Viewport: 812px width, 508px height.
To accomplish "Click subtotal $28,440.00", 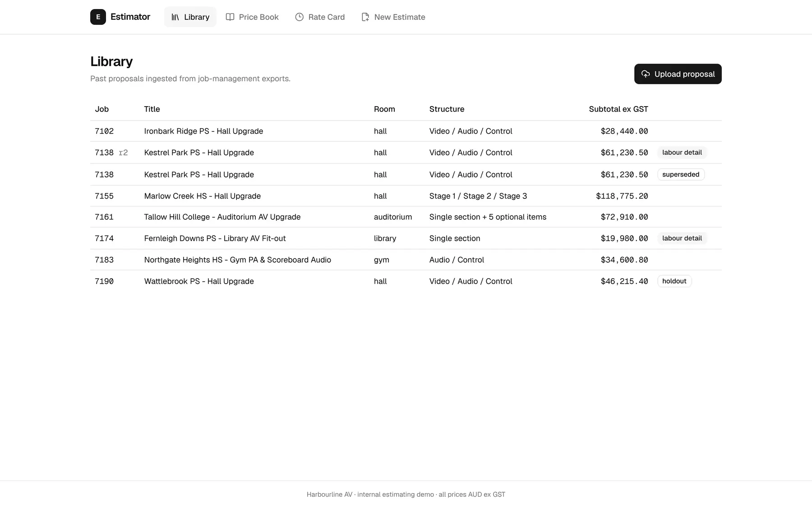I will point(624,131).
